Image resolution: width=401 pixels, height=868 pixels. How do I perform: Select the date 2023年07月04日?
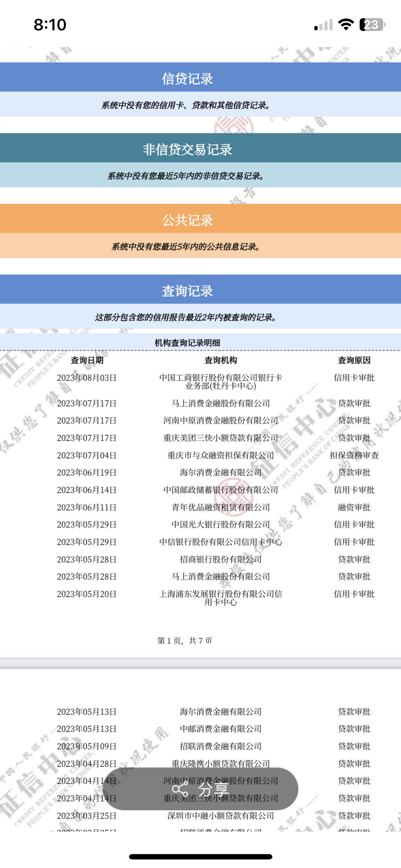click(87, 455)
